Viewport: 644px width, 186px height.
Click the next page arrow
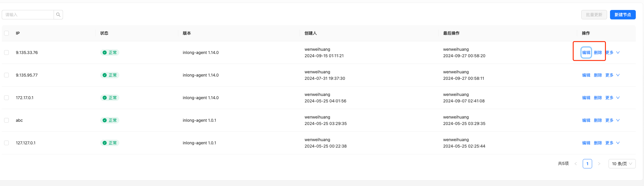(599, 164)
